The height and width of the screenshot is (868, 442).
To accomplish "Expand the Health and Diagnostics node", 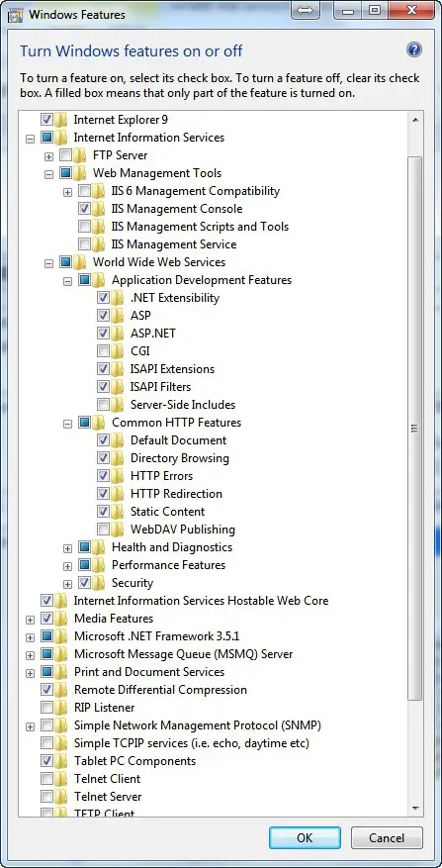I will tap(67, 548).
